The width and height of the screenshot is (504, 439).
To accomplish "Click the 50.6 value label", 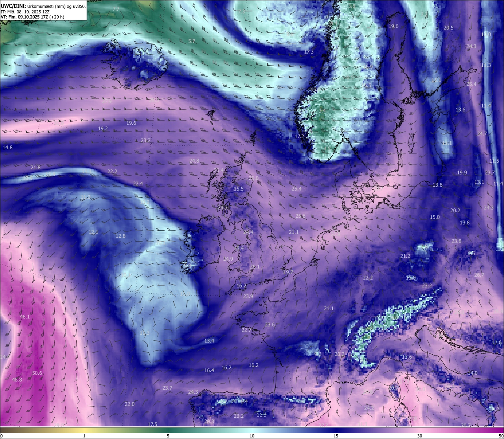I will (x=37, y=373).
